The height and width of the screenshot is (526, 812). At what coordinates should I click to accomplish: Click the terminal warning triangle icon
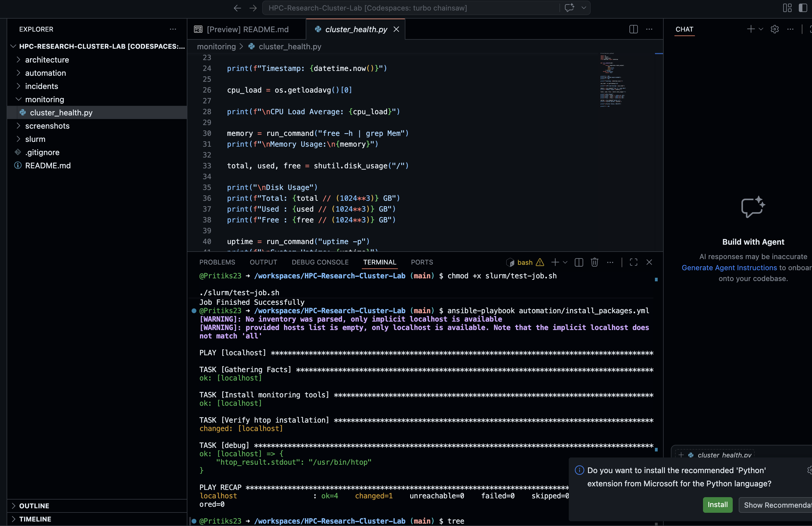click(x=540, y=262)
